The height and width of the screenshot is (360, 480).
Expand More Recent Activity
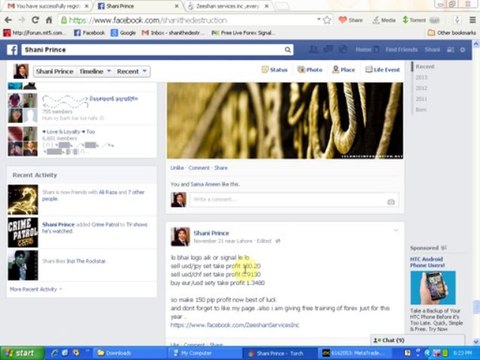(x=36, y=289)
